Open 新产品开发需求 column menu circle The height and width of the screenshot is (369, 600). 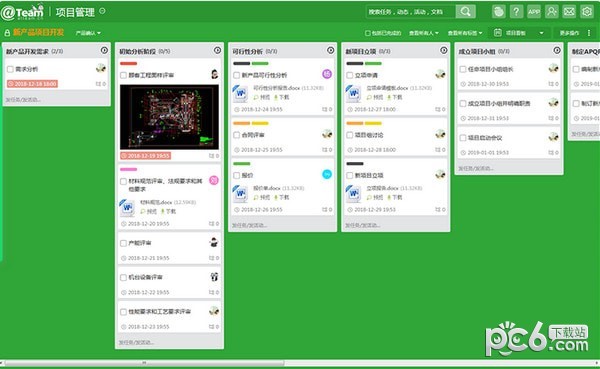tap(104, 51)
